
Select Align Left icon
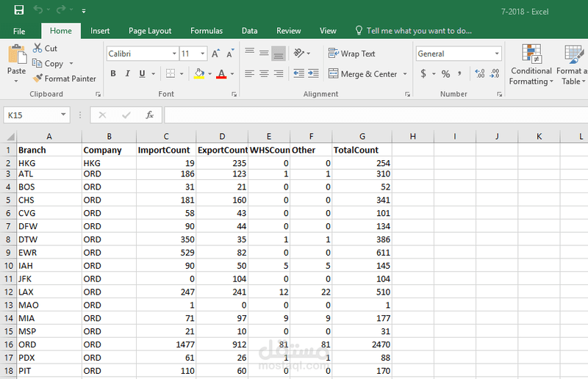(249, 73)
